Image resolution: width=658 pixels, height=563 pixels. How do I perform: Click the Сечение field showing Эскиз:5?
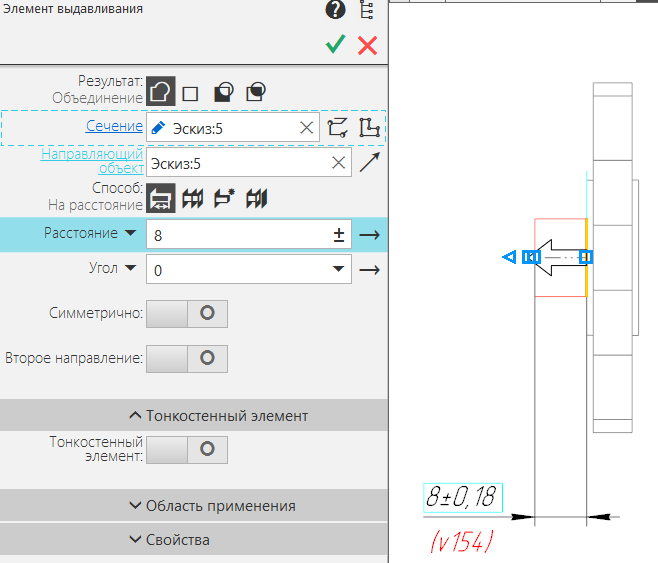pos(233,128)
